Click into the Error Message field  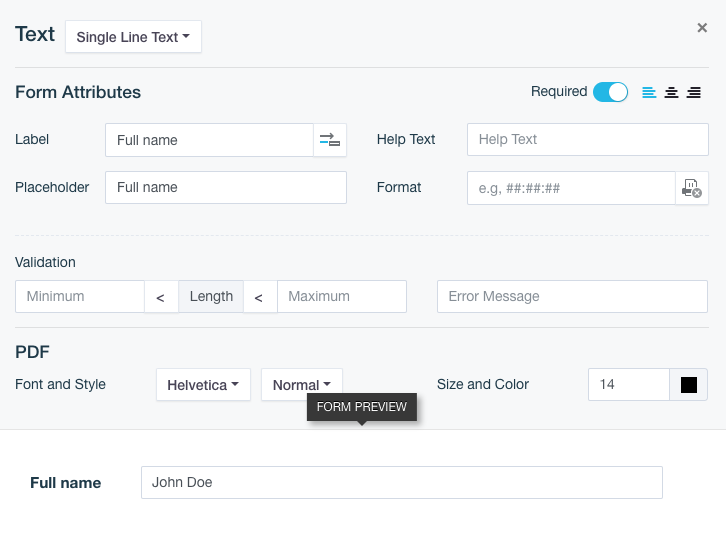(572, 296)
